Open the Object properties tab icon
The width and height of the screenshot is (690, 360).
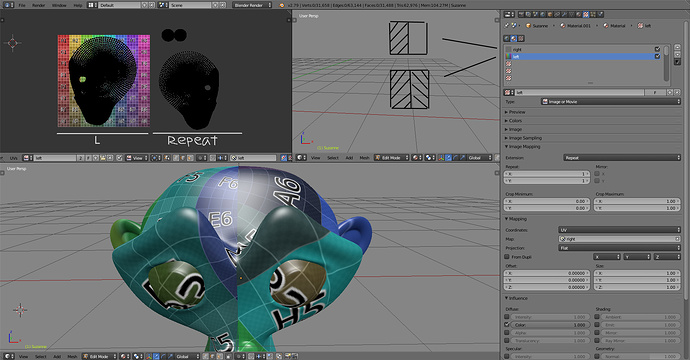[x=550, y=14]
